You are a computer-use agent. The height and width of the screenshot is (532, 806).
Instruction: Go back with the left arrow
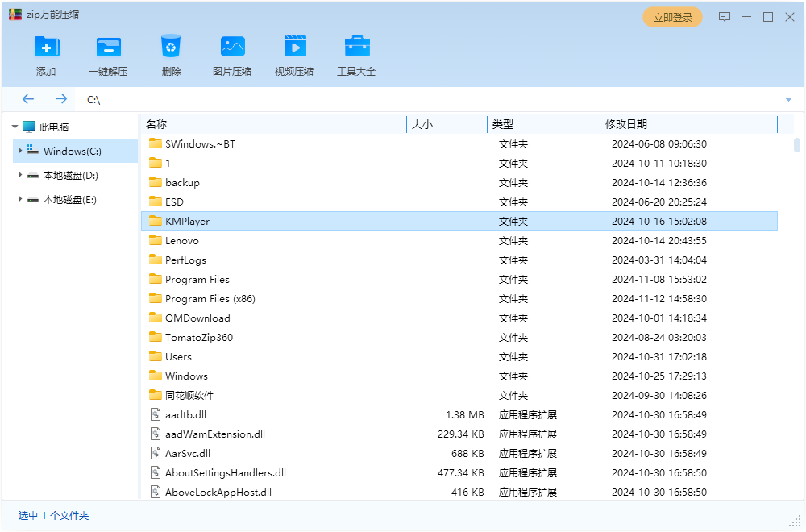coord(28,99)
